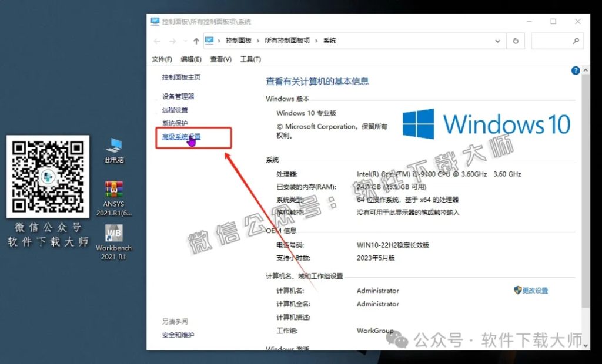
Task: Open 高级系统设置 link
Action: point(181,137)
